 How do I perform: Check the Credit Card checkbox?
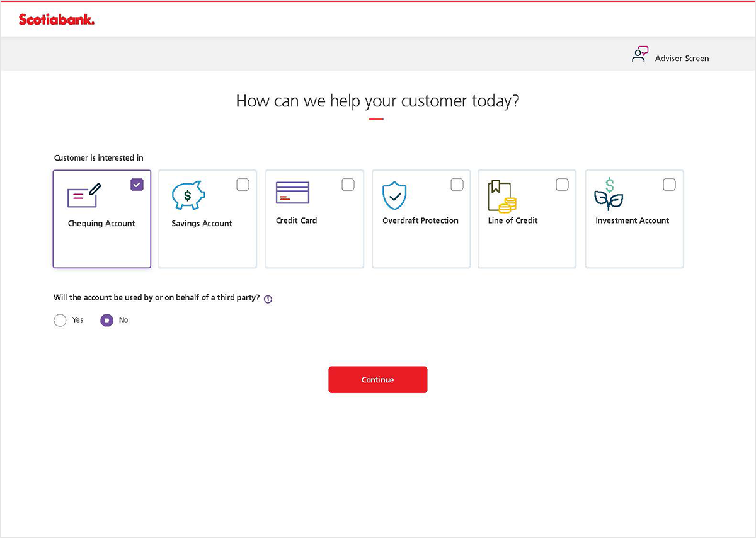point(348,185)
